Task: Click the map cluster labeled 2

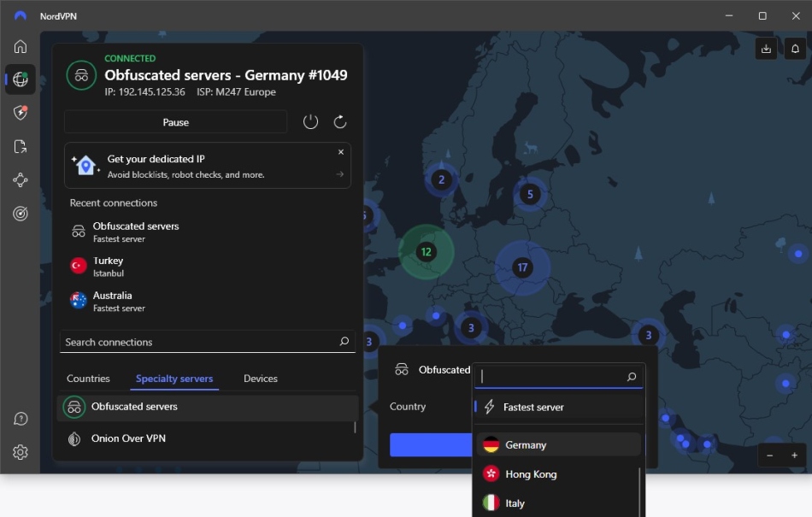Action: [441, 179]
